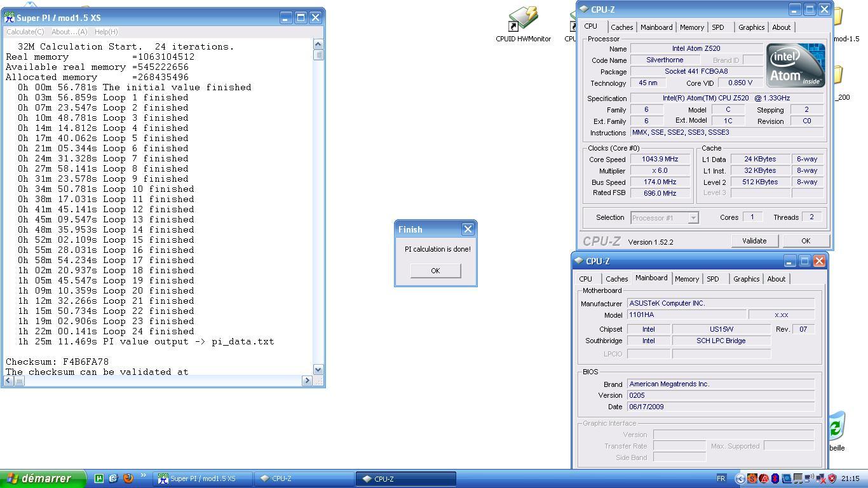Select Graphics tab in lower CPU-Z window

tap(746, 279)
